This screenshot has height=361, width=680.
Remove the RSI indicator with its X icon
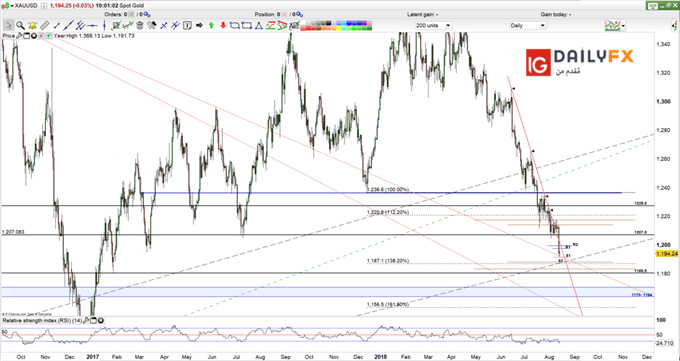(101, 321)
